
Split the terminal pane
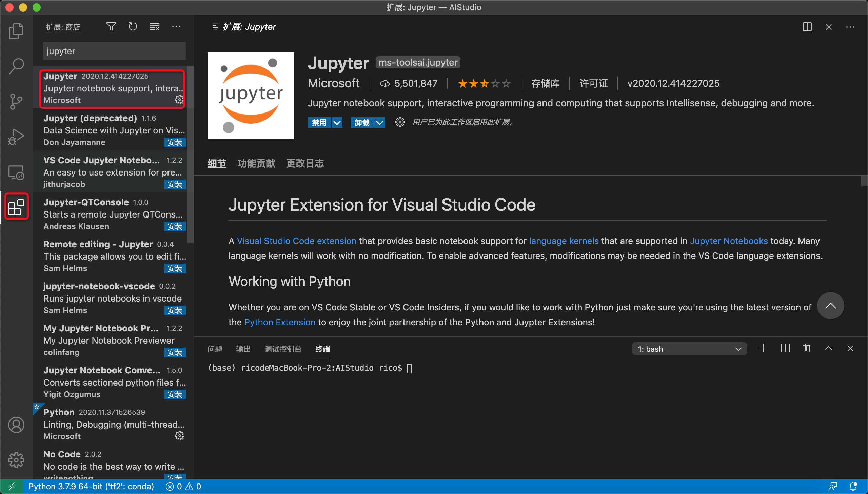click(785, 348)
